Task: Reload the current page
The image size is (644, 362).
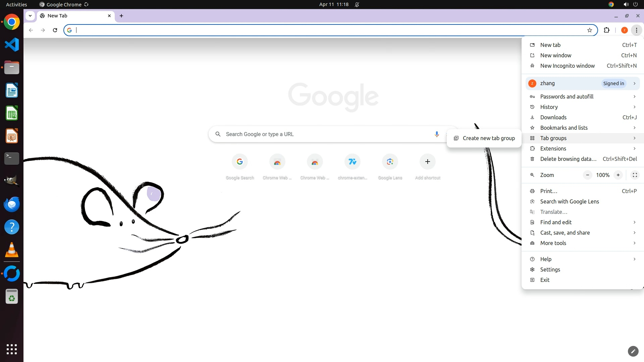Action: (55, 30)
